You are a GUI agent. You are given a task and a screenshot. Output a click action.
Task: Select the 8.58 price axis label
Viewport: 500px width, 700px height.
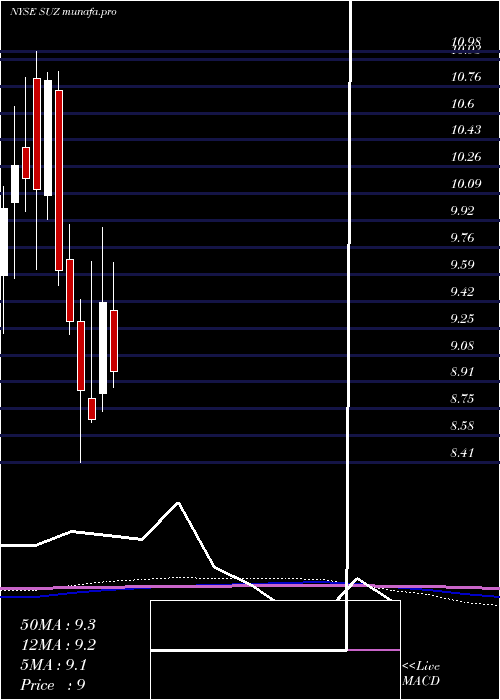[x=462, y=425]
